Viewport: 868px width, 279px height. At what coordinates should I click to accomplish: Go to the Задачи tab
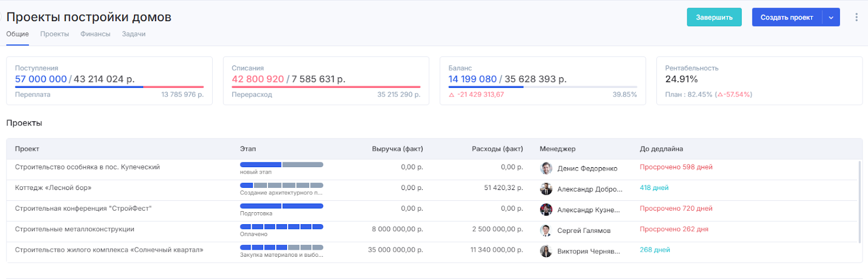pyautogui.click(x=133, y=34)
